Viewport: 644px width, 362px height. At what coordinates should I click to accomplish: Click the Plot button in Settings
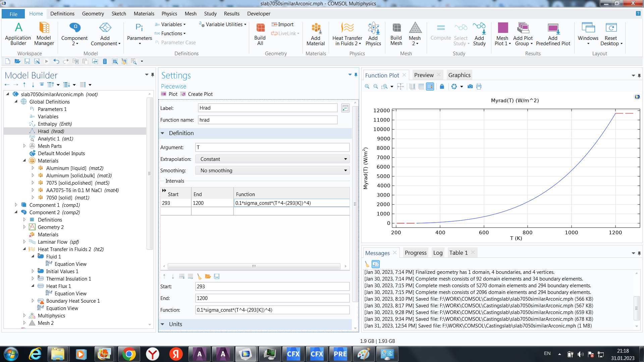(x=169, y=94)
